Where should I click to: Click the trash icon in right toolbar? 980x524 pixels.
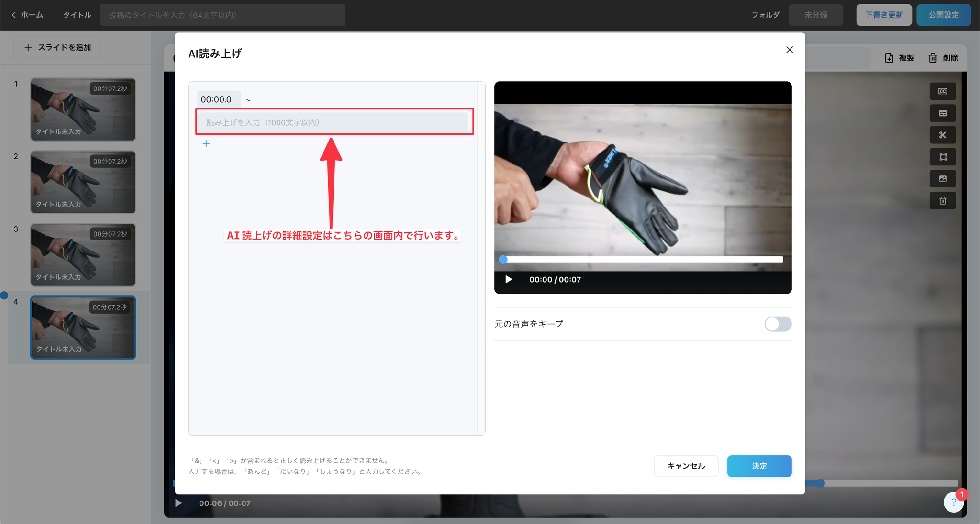(x=942, y=201)
